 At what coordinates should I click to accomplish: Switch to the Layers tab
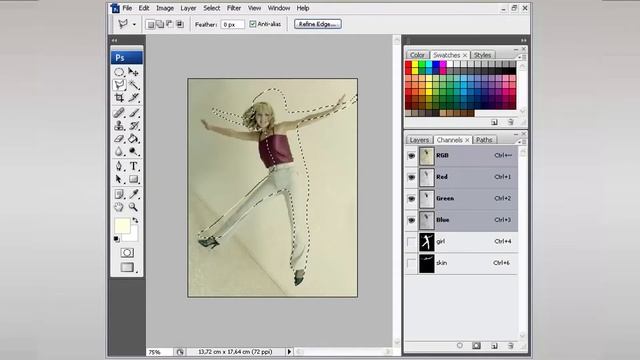(x=419, y=140)
